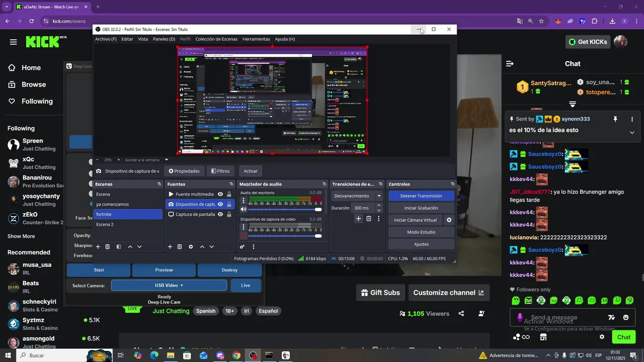The width and height of the screenshot is (644, 362).
Task: Open Herramientas menu in OBS
Action: pyautogui.click(x=256, y=39)
